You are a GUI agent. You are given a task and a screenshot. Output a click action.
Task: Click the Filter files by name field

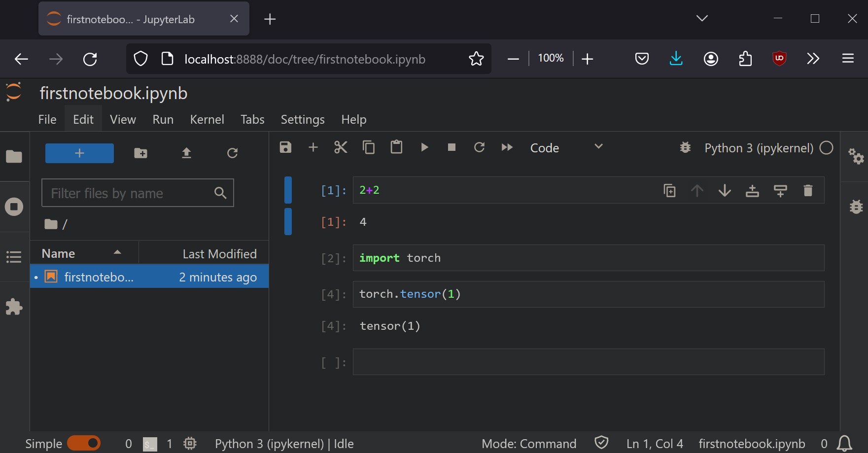[x=138, y=193]
